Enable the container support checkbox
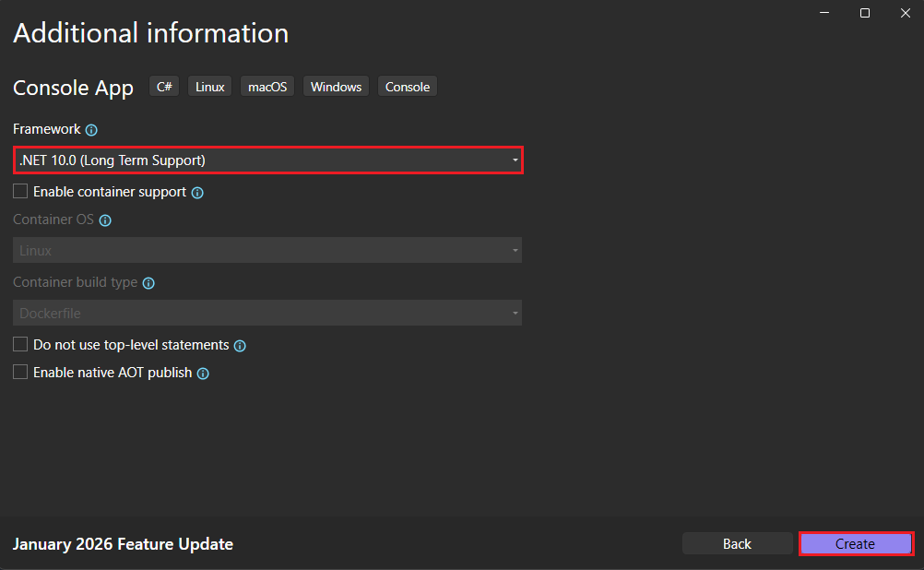The image size is (924, 570). click(x=19, y=191)
